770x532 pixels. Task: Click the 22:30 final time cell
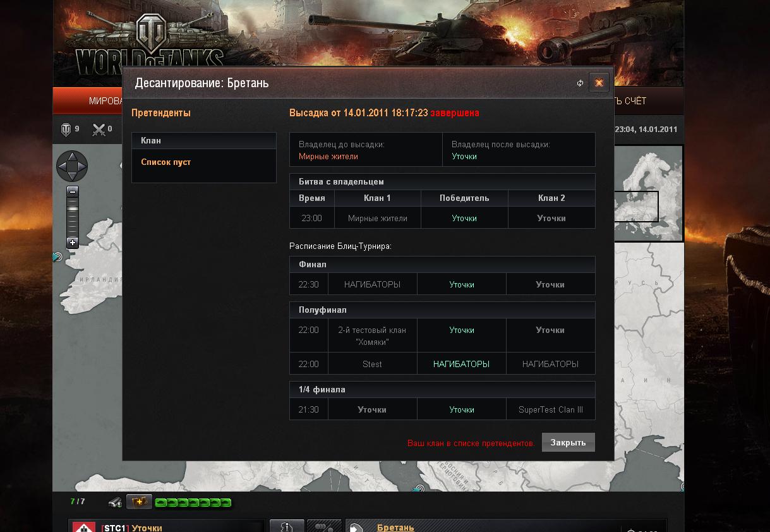point(308,284)
